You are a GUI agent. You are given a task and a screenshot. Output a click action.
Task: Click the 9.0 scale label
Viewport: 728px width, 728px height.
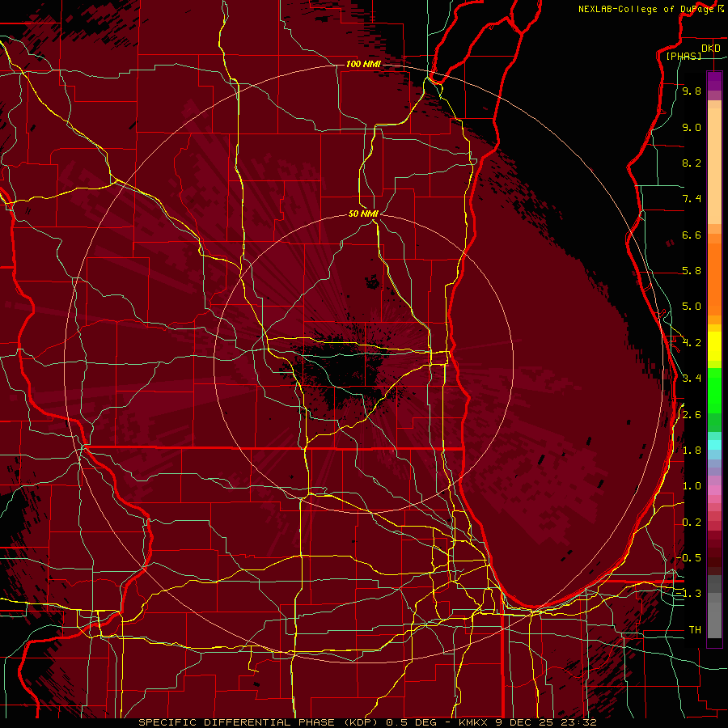pyautogui.click(x=692, y=127)
